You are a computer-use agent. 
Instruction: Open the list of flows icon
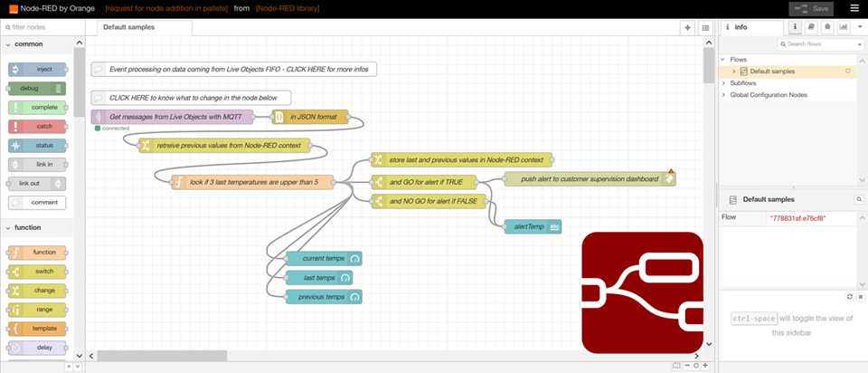[705, 28]
